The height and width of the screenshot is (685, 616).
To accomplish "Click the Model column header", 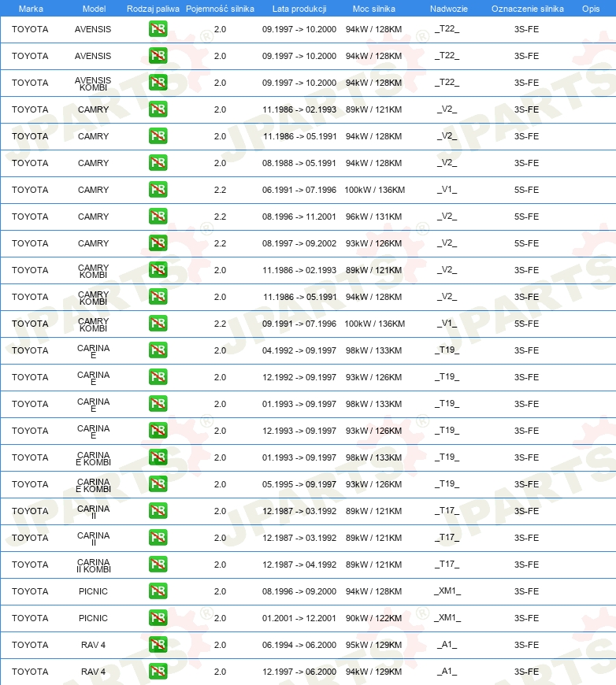I will 94,9.
